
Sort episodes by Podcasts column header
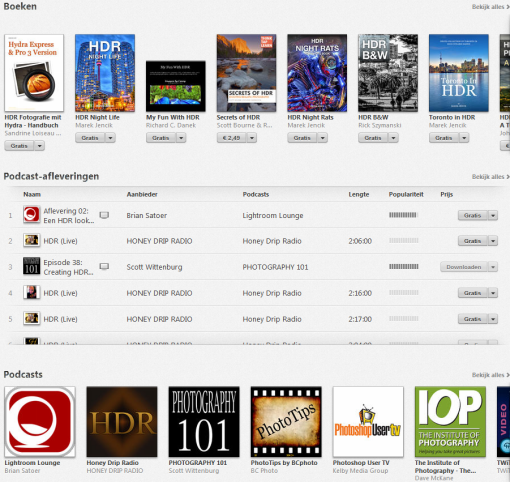(256, 194)
